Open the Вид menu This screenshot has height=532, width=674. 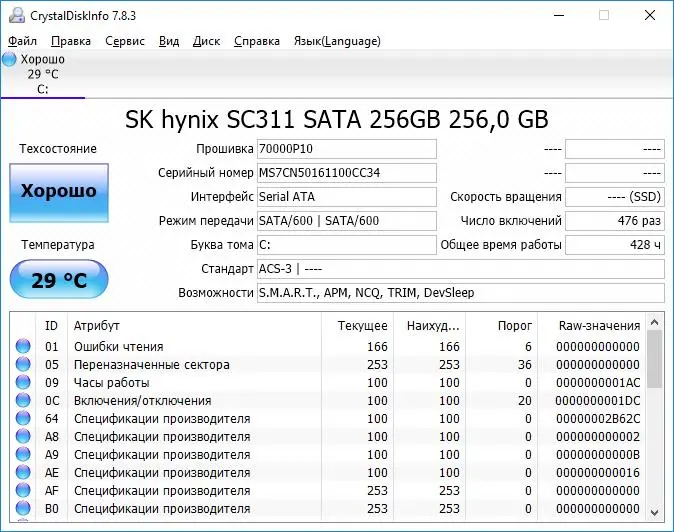169,41
